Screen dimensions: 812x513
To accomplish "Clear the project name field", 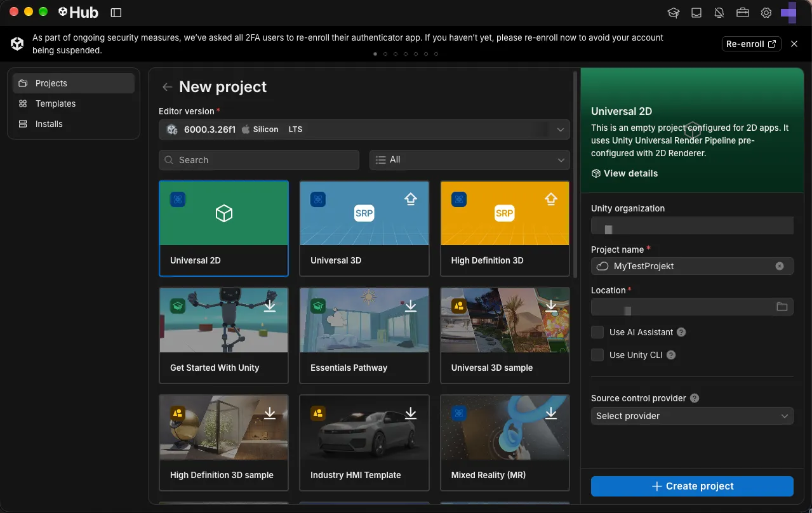I will point(780,266).
